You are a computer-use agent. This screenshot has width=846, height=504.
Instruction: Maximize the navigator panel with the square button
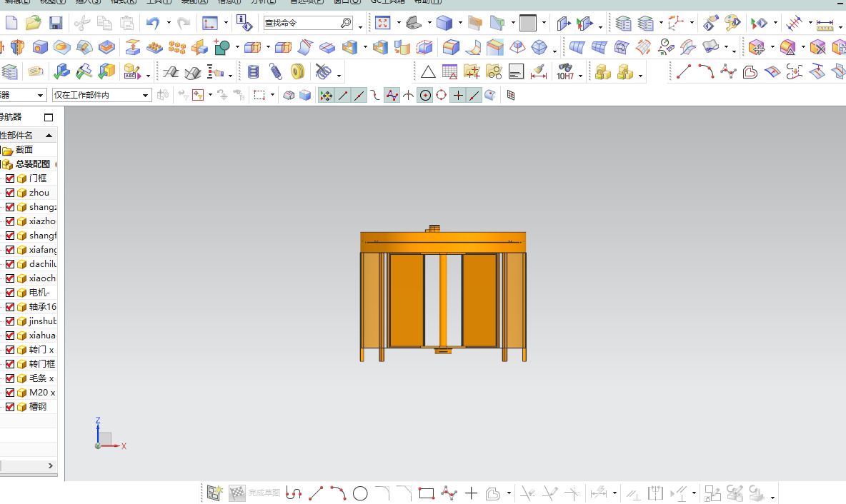point(49,117)
